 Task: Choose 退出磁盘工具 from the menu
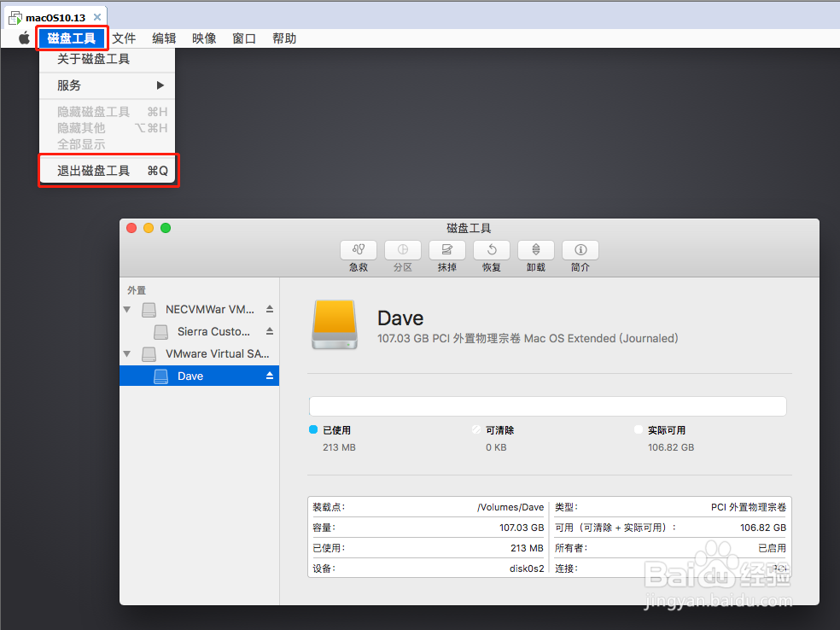point(108,171)
